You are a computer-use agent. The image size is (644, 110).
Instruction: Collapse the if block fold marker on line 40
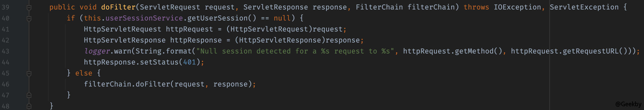(x=29, y=19)
